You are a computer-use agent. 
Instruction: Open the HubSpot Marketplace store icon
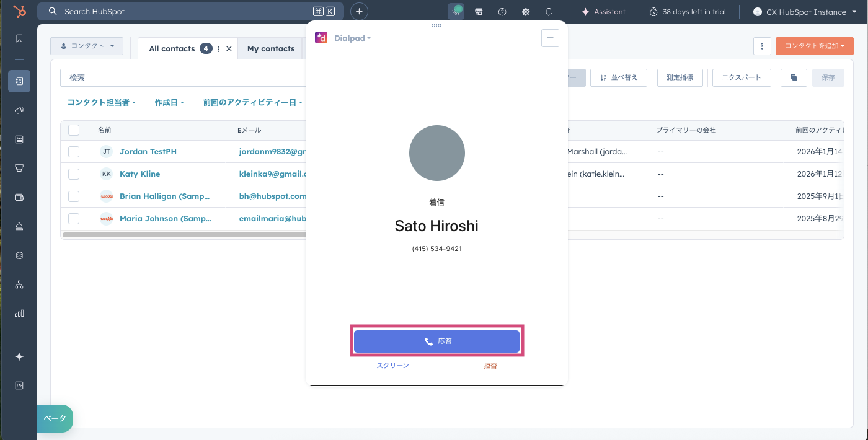(479, 11)
